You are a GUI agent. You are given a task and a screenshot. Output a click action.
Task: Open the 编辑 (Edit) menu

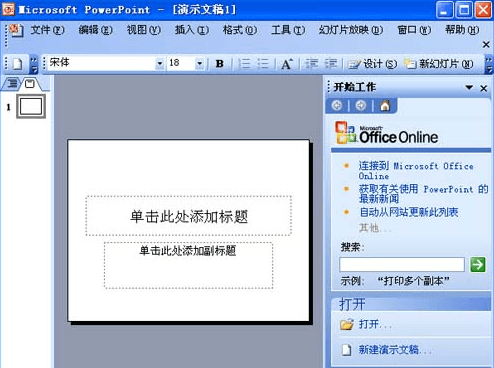pyautogui.click(x=95, y=30)
